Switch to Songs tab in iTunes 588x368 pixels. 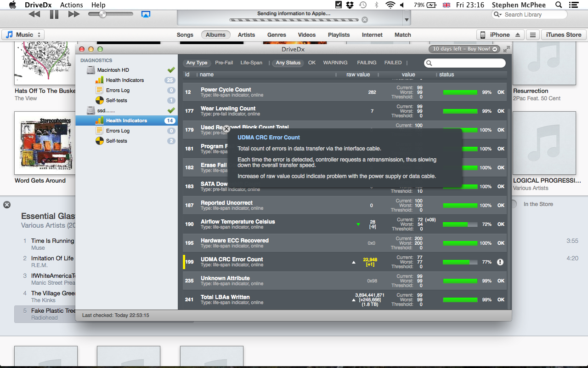tap(185, 35)
